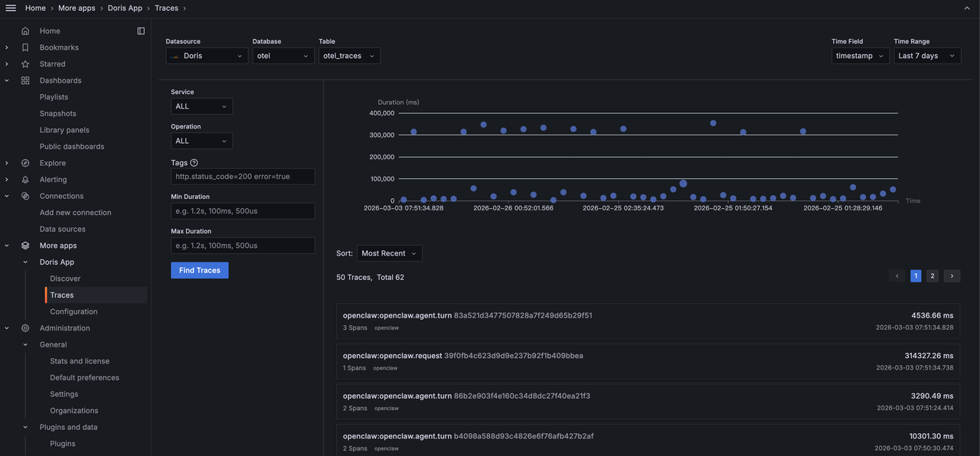Click the Find Traces button
The height and width of the screenshot is (456, 980).
pyautogui.click(x=199, y=270)
